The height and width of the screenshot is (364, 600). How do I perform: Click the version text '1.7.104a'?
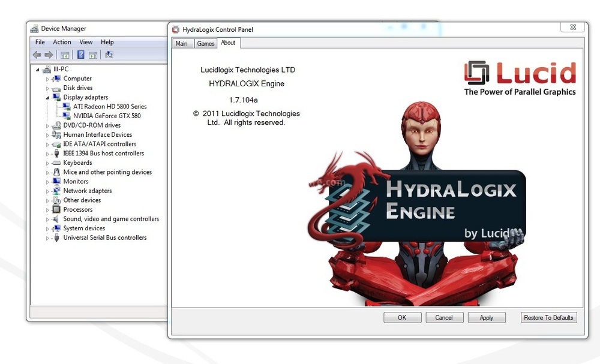pyautogui.click(x=244, y=100)
